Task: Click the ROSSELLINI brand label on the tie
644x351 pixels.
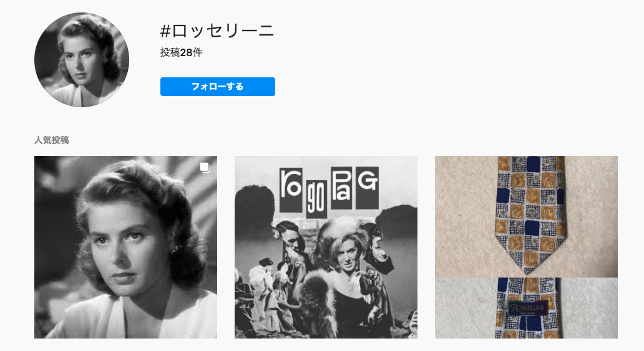Action: [528, 308]
